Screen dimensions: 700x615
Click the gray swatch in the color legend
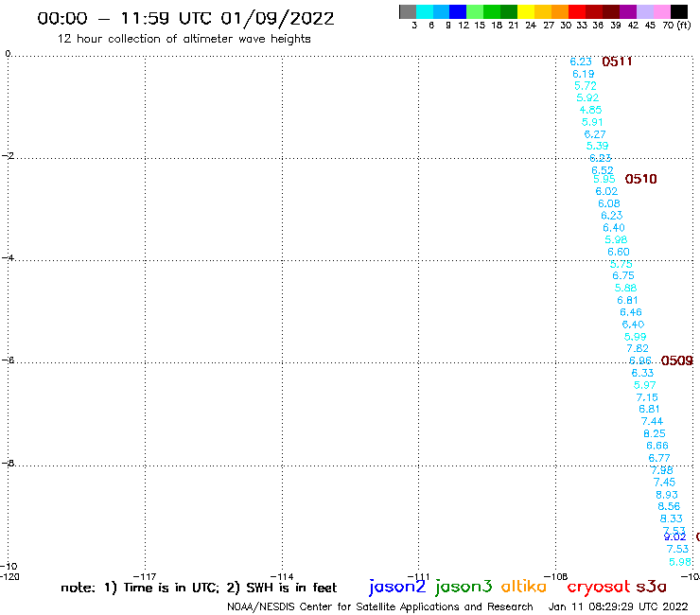coord(408,11)
